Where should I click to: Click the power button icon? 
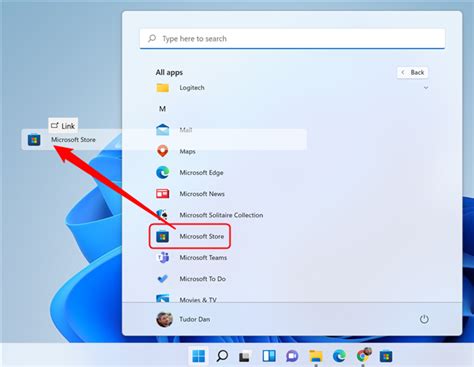424,319
